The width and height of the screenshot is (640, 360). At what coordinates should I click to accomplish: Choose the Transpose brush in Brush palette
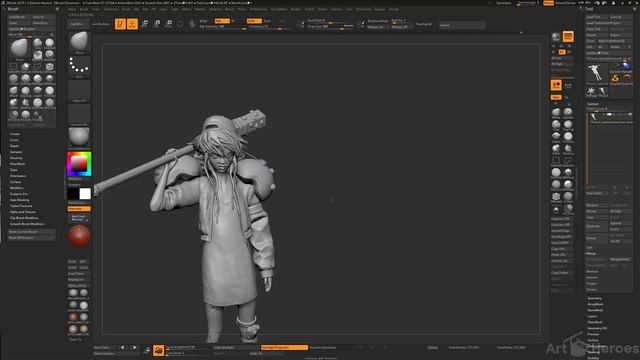(x=38, y=116)
